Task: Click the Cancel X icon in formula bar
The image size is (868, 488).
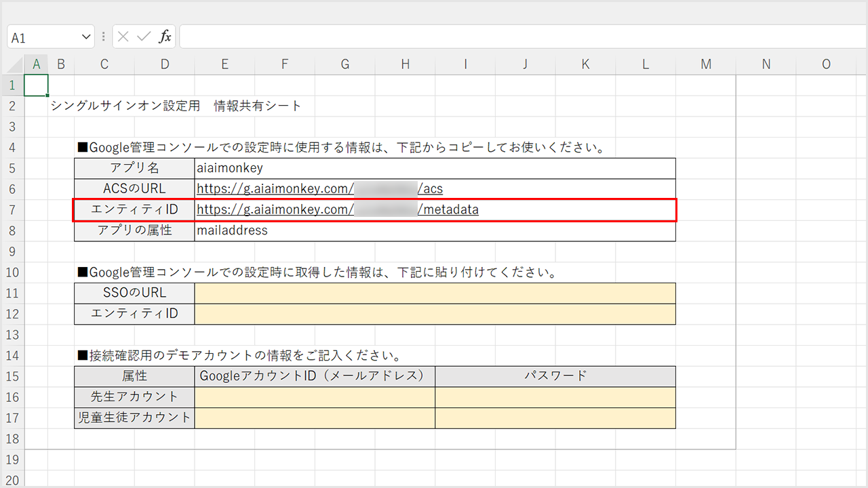Action: pos(123,37)
